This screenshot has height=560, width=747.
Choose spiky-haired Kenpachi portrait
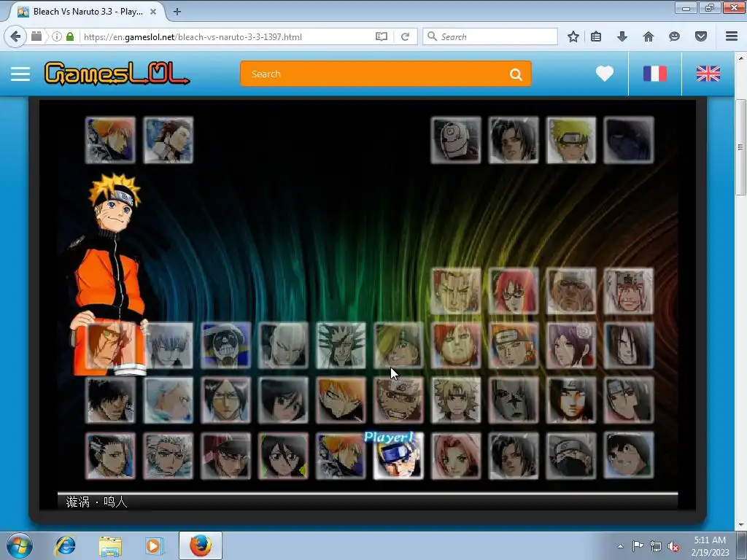tap(341, 346)
